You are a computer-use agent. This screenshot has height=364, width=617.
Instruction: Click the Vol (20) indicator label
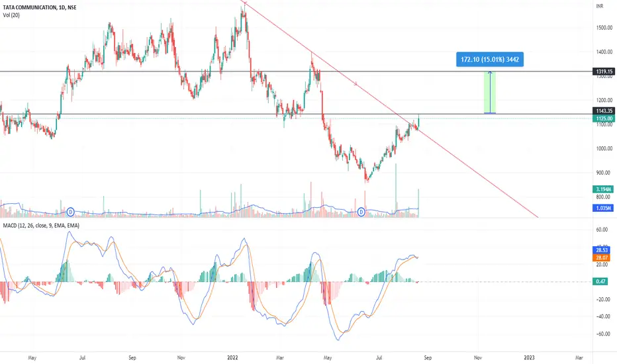(11, 15)
